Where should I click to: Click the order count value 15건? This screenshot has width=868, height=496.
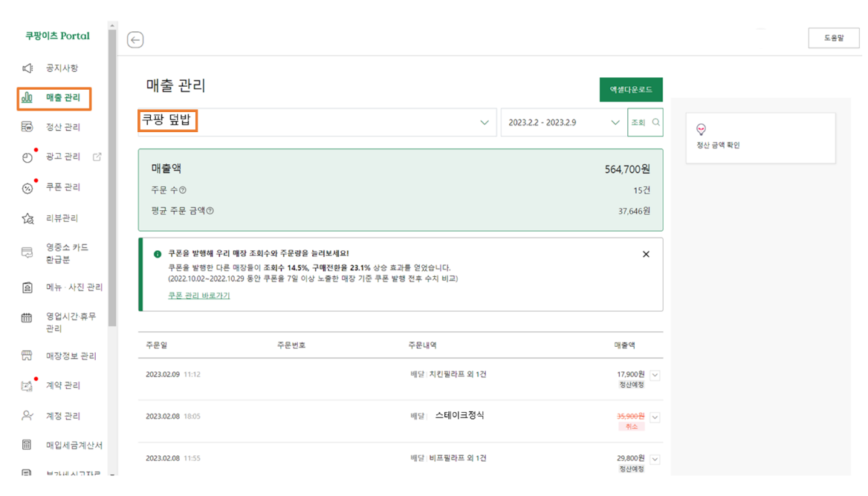point(641,190)
